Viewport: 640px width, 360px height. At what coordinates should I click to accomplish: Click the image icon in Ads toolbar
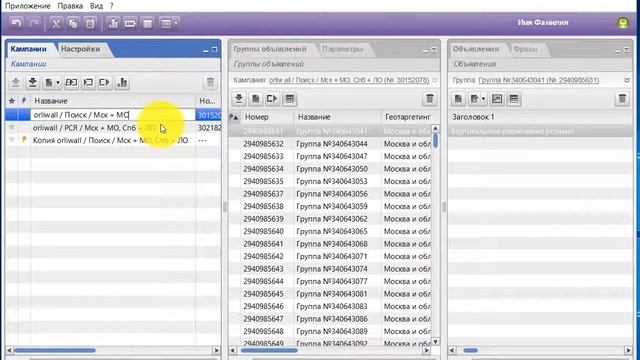[497, 99]
